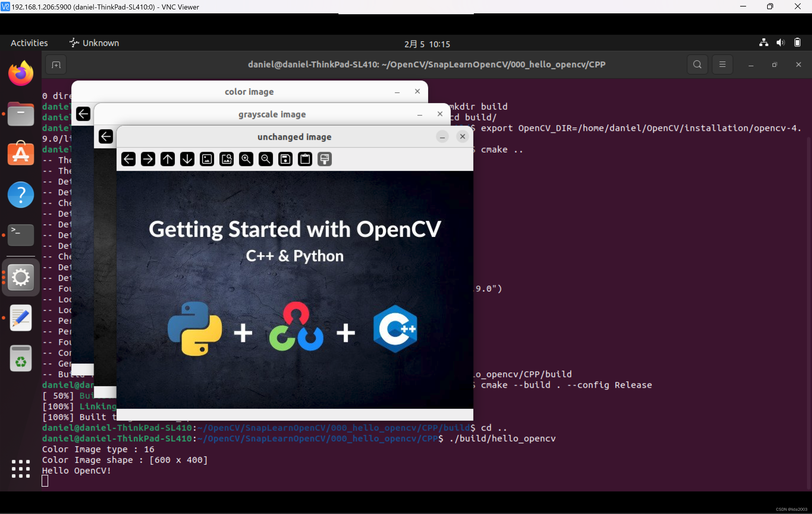Open Trash from the dock
Screen dimensions: 812x514
click(21, 358)
